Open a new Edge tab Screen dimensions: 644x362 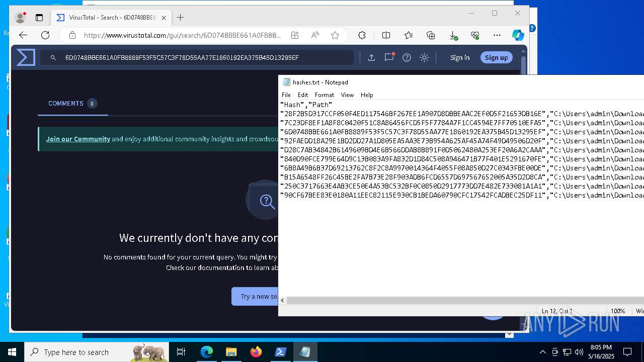click(180, 18)
